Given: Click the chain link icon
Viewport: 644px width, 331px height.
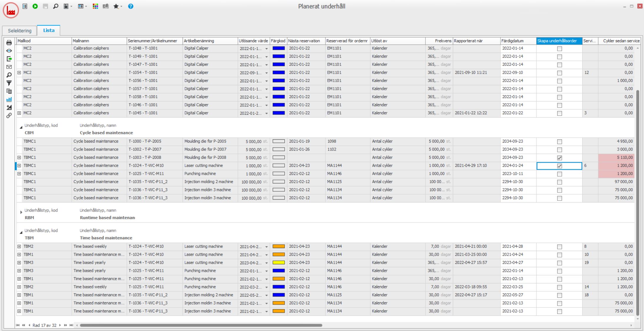Looking at the screenshot, I should (9, 116).
